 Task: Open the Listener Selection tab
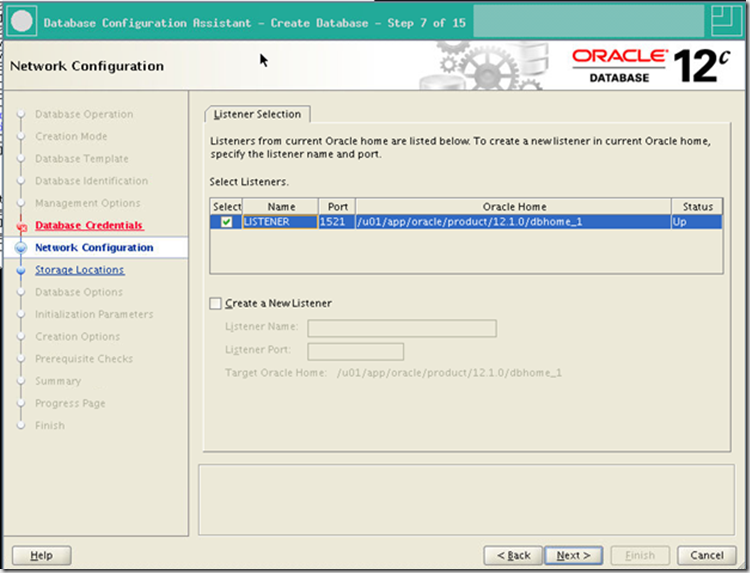(x=257, y=114)
